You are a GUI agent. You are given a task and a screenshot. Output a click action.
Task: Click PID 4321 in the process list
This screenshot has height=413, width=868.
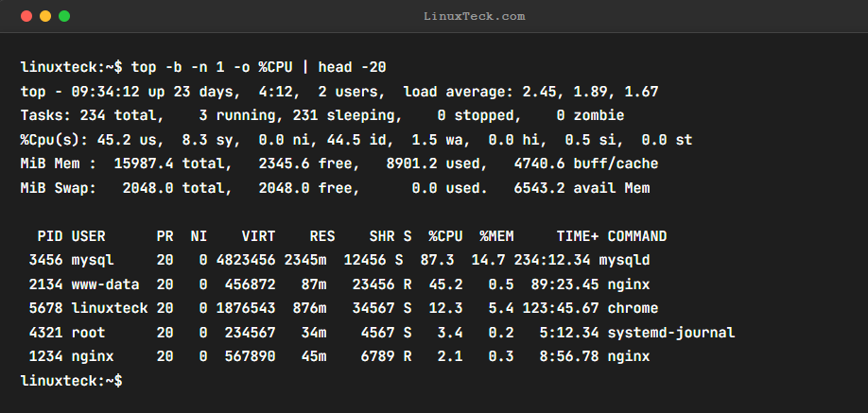[x=45, y=333]
